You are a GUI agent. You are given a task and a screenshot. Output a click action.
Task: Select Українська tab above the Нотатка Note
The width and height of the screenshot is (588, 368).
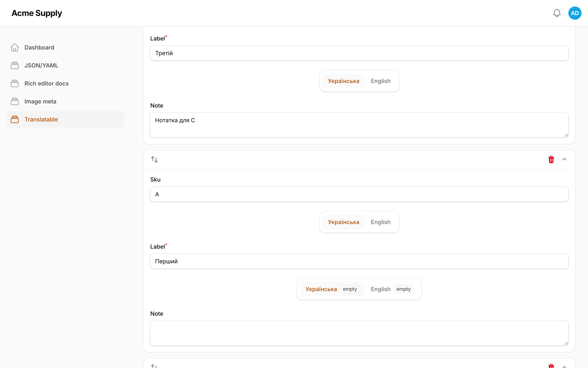pos(344,81)
